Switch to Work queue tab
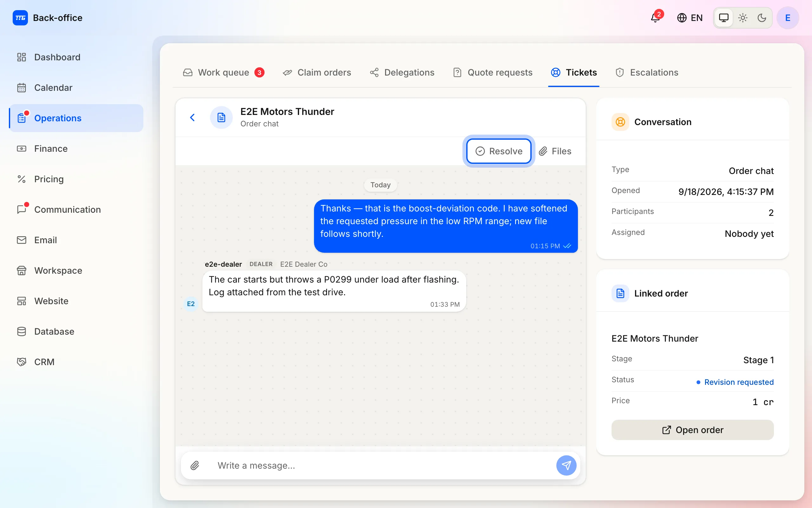 224,73
